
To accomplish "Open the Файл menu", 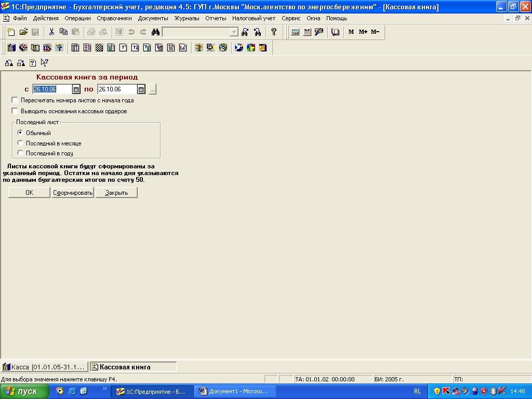I will [20, 18].
